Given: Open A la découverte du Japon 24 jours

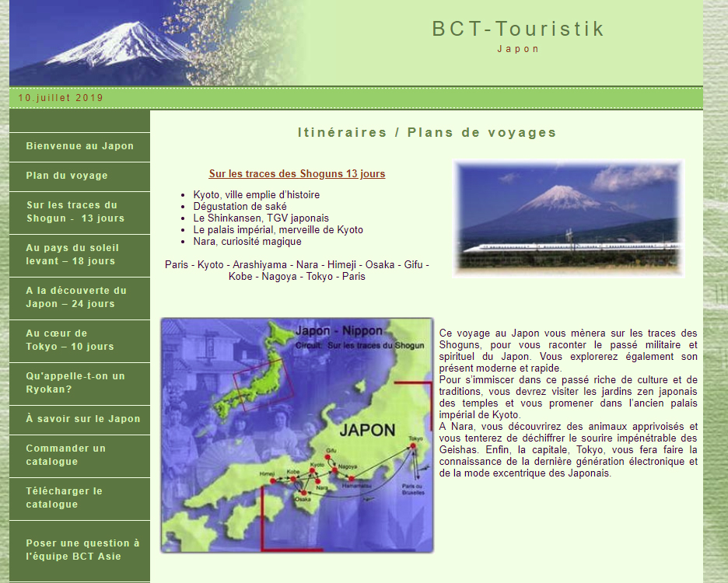Looking at the screenshot, I should click(76, 297).
